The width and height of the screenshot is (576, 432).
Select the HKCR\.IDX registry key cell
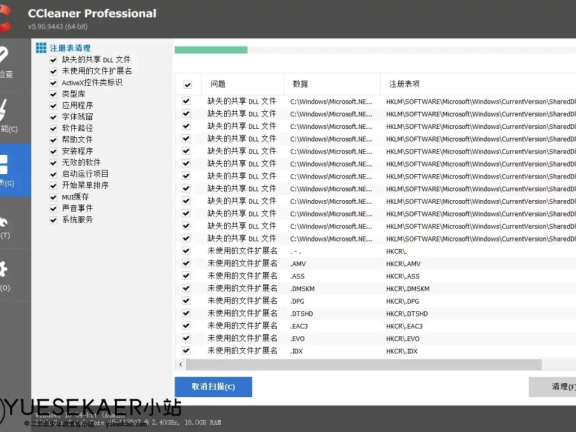tap(402, 351)
